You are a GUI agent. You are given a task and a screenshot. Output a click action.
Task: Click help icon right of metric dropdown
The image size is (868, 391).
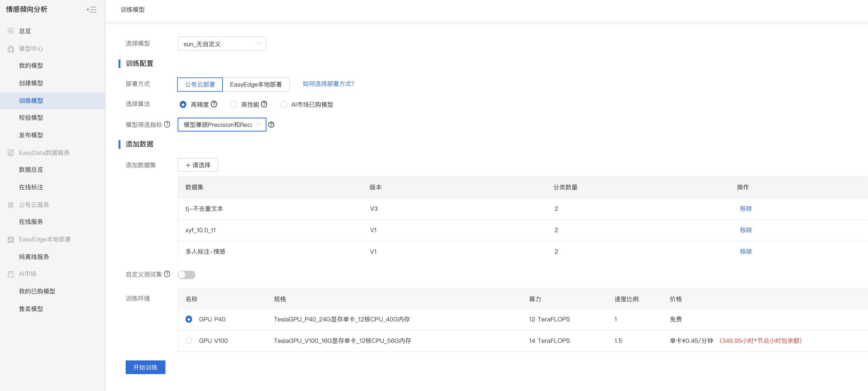(x=271, y=125)
